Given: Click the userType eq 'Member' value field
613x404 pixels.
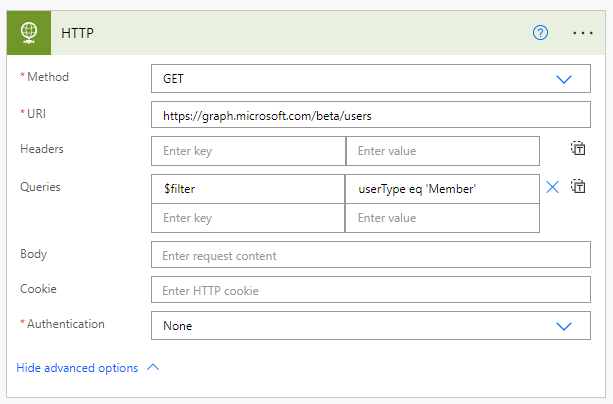Looking at the screenshot, I should [x=442, y=187].
